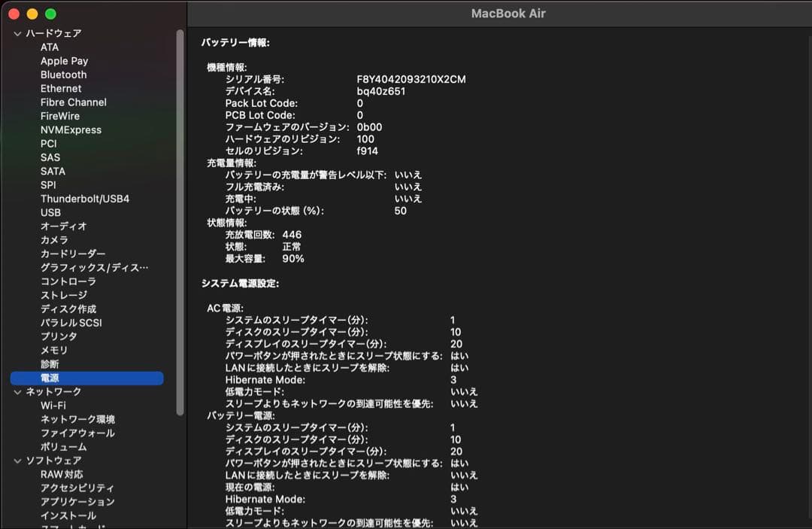This screenshot has width=812, height=529.
Task: View USB device information
Action: pos(50,212)
